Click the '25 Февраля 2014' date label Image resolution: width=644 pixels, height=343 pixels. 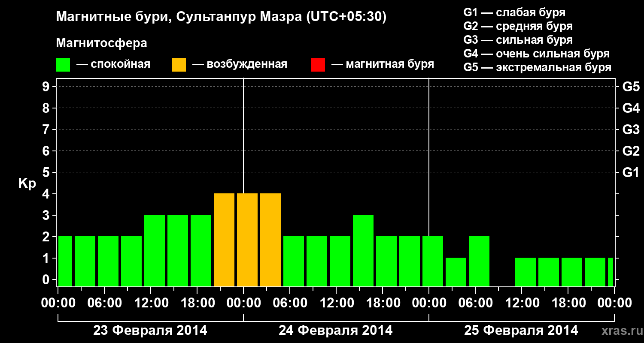point(521,331)
